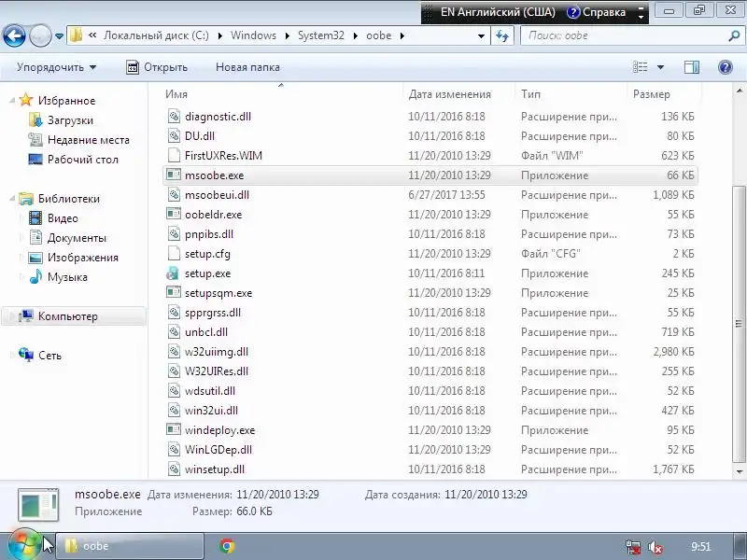
Task: Open 'Рабочий стол' in sidebar
Action: point(82,160)
